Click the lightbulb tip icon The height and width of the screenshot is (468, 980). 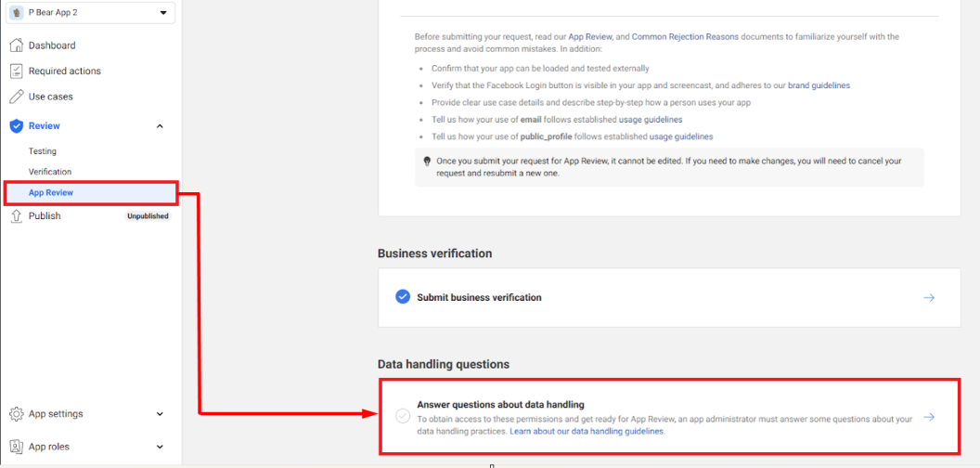(428, 161)
